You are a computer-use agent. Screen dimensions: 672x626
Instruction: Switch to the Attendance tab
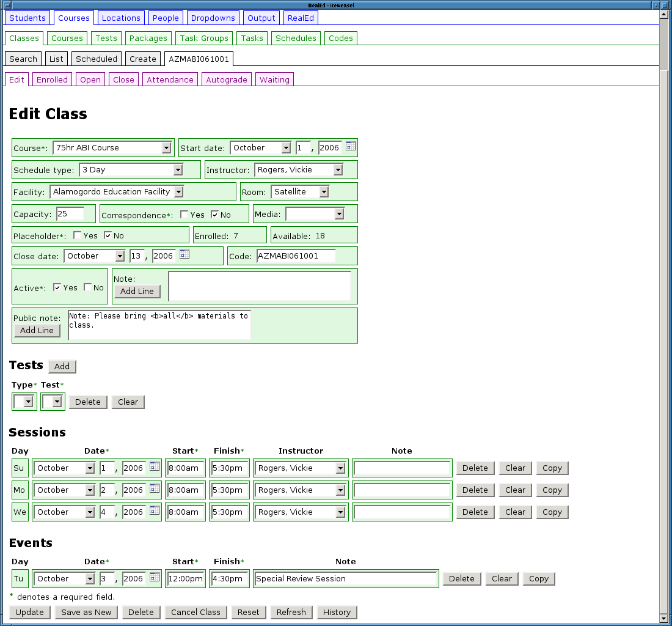[x=170, y=79]
